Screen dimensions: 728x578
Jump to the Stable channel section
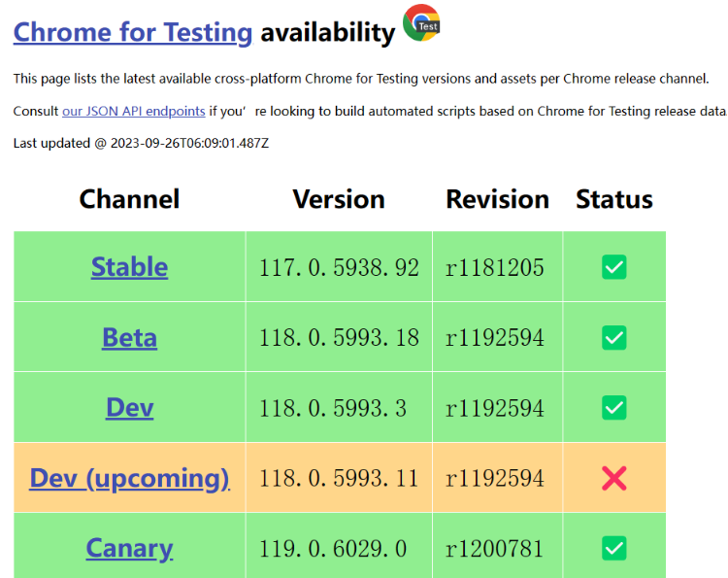tap(129, 267)
